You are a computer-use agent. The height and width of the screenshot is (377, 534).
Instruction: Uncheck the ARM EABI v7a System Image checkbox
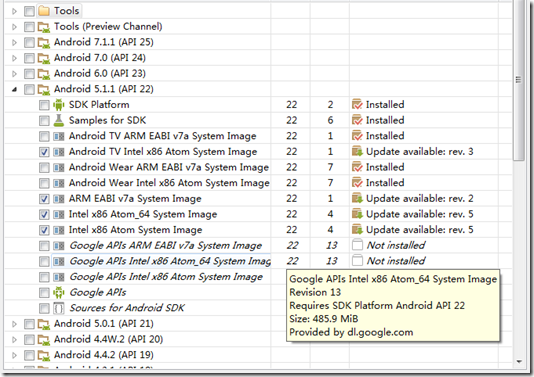coord(44,199)
